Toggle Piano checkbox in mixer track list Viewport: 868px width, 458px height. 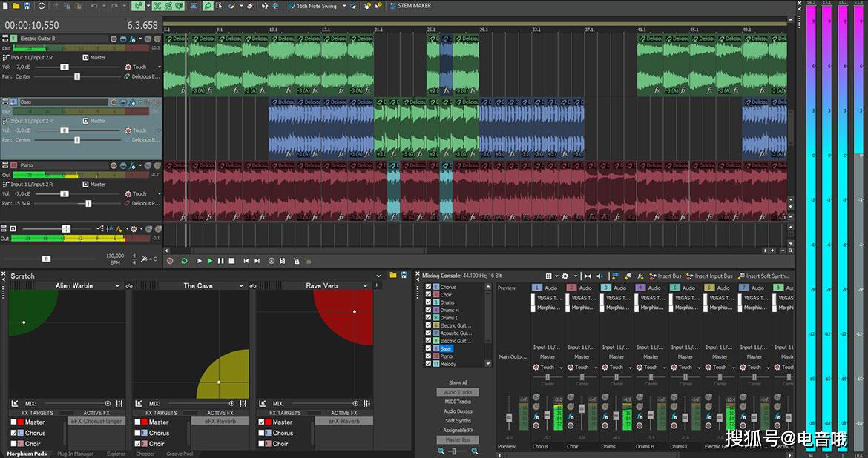click(x=428, y=356)
